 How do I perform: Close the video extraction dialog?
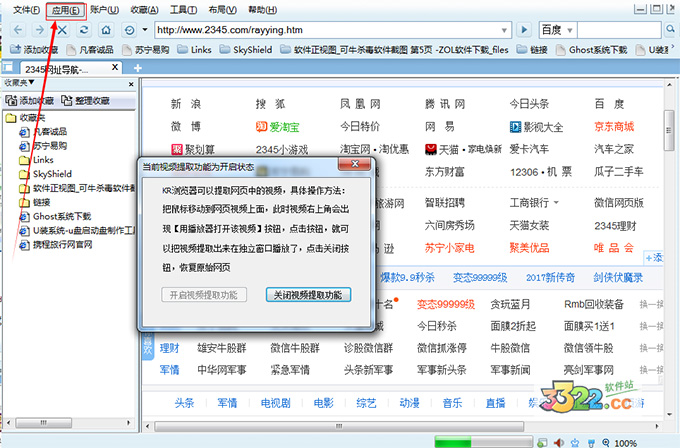[x=355, y=164]
